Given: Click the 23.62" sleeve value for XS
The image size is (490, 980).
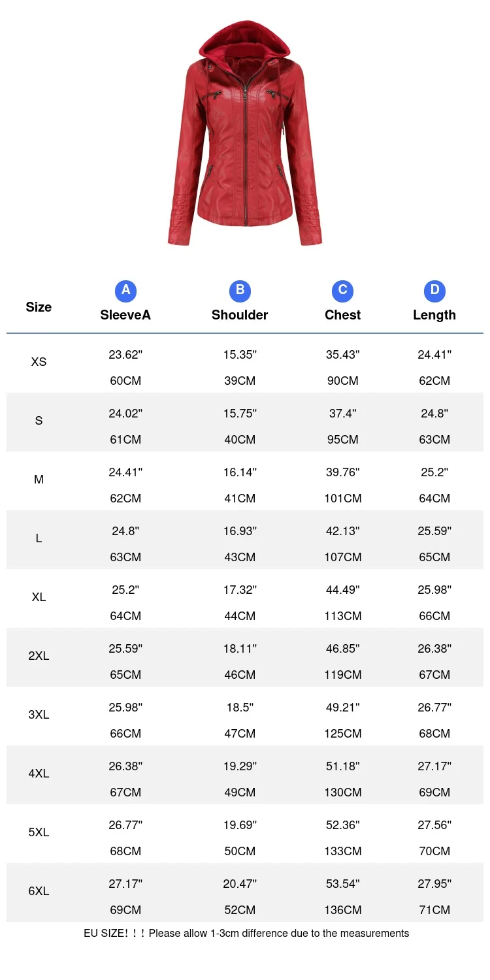Looking at the screenshot, I should [x=125, y=355].
